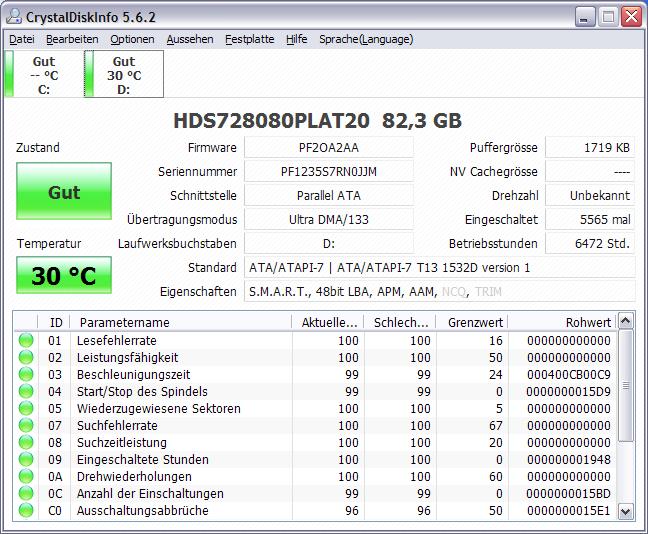Click the Puffergrösse value 1719 KB
Screen dimensions: 648x534
(x=590, y=148)
